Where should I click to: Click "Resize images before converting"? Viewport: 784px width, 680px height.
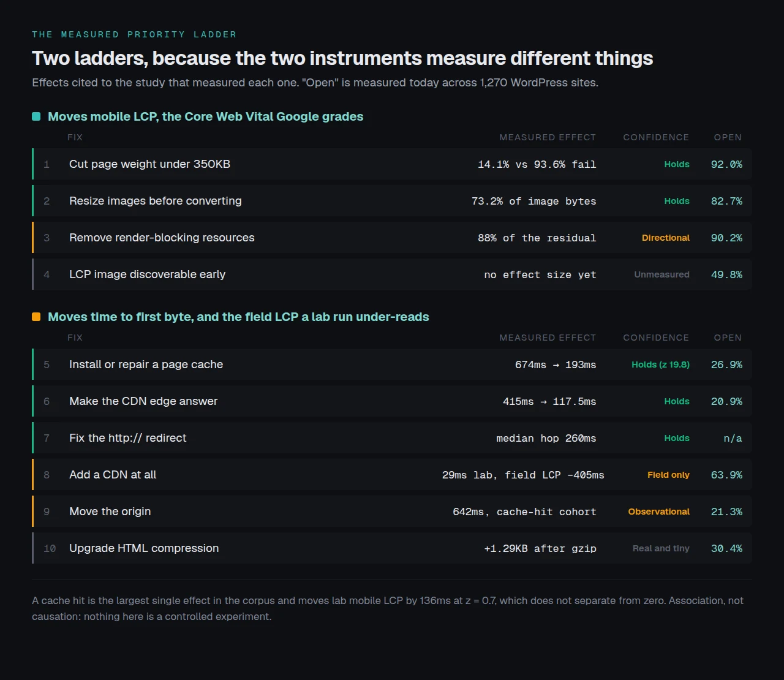[156, 201]
